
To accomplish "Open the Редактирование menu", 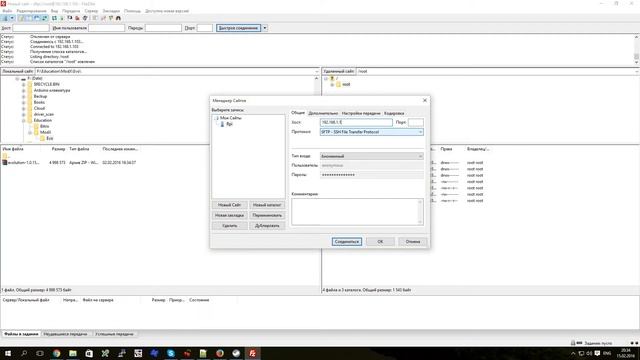I will (31, 11).
